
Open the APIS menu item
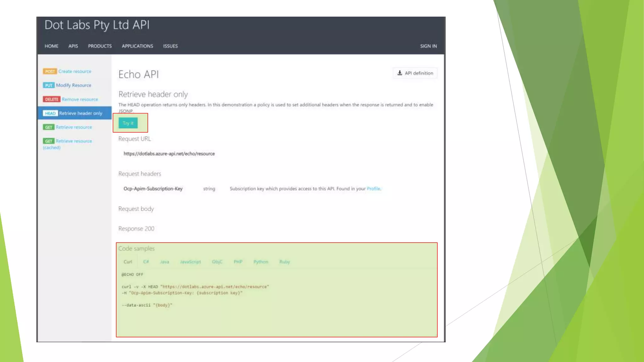73,46
